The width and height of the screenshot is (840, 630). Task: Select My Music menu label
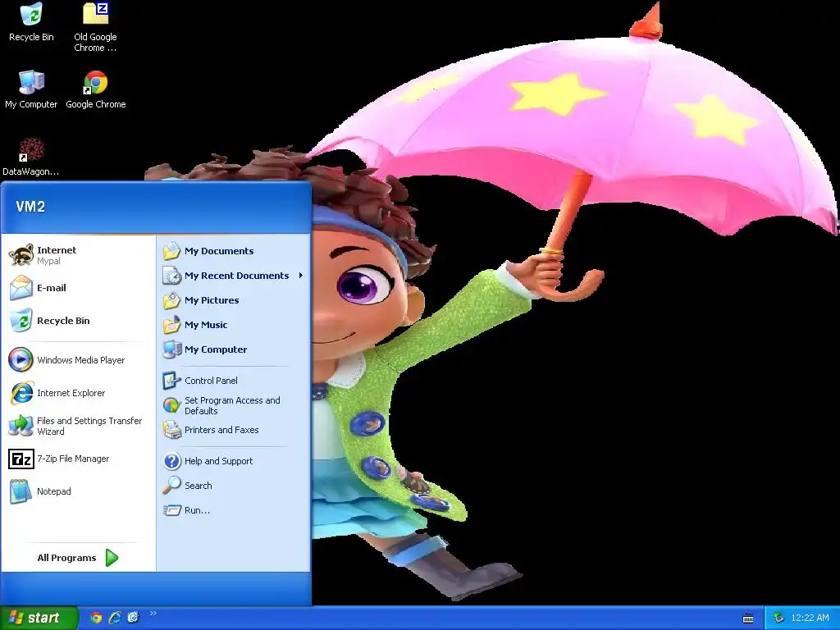click(x=206, y=325)
